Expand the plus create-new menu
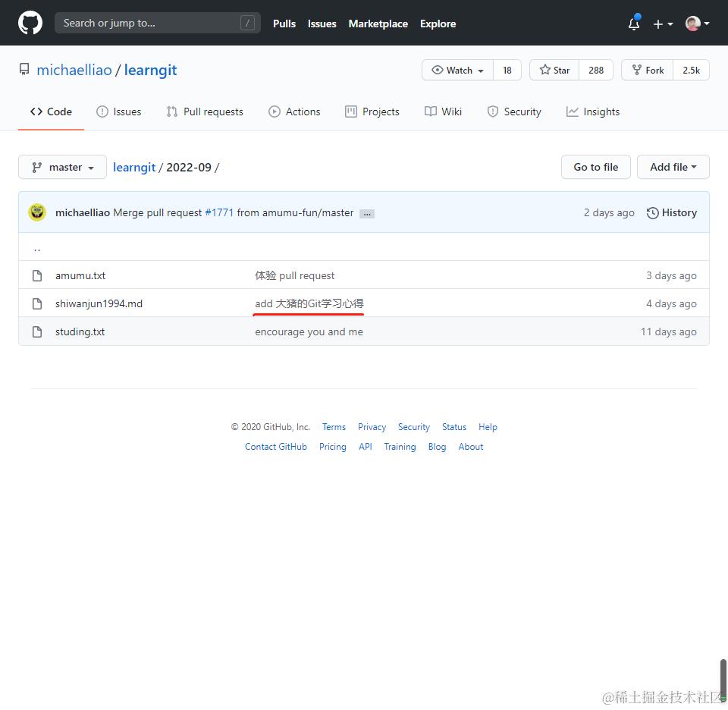The image size is (728, 710). pos(663,24)
